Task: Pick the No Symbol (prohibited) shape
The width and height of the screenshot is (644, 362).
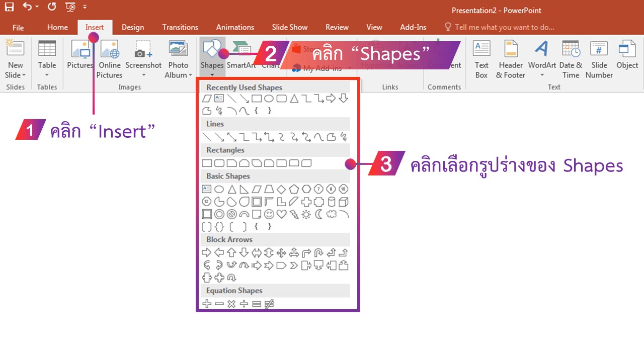Action: tap(231, 214)
